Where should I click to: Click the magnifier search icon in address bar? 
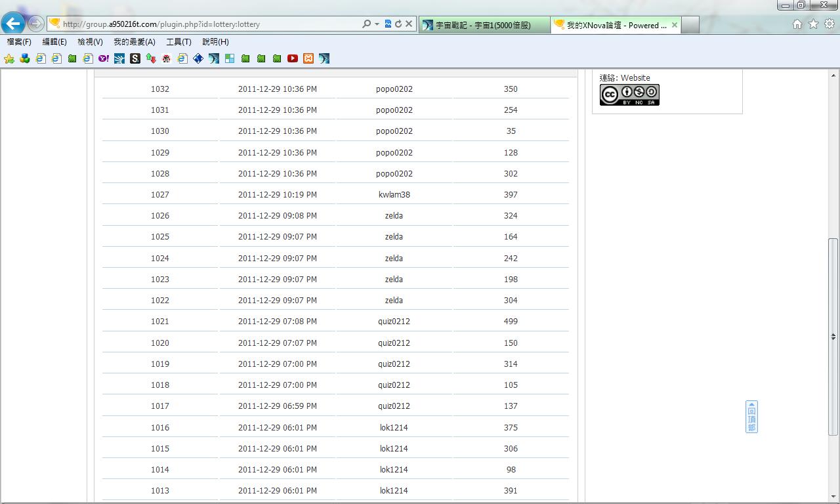[366, 24]
